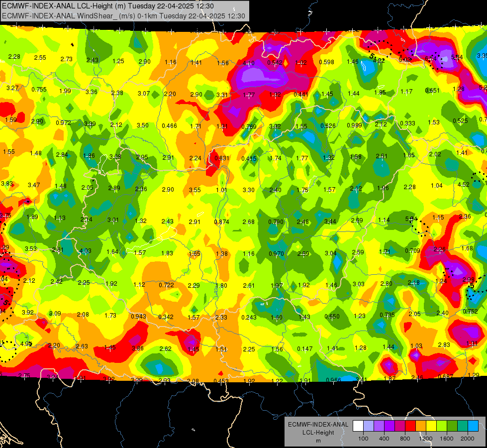
Task: Click the wind shear value "0.333"
Action: click(x=407, y=123)
